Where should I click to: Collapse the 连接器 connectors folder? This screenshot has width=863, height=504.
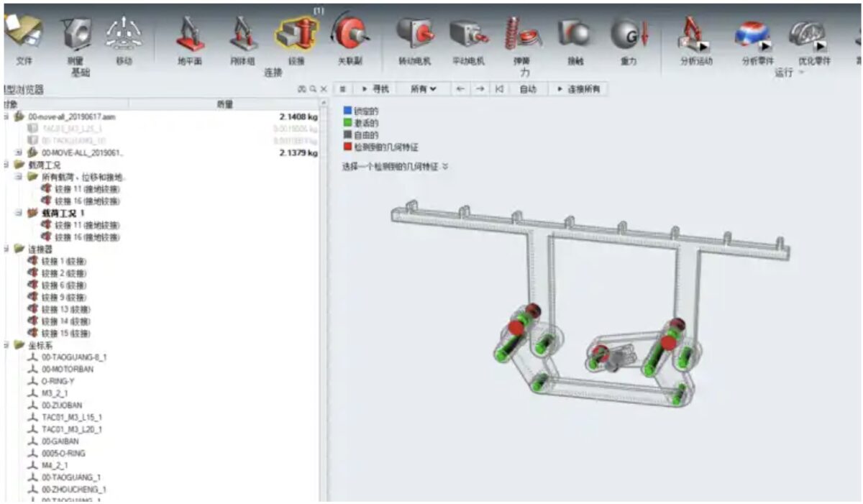click(x=4, y=249)
